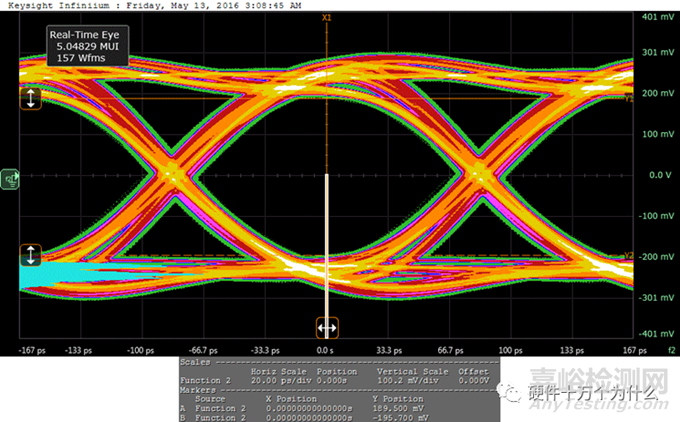Click the 401 mV top axis label
This screenshot has height=422, width=680.
click(x=656, y=18)
